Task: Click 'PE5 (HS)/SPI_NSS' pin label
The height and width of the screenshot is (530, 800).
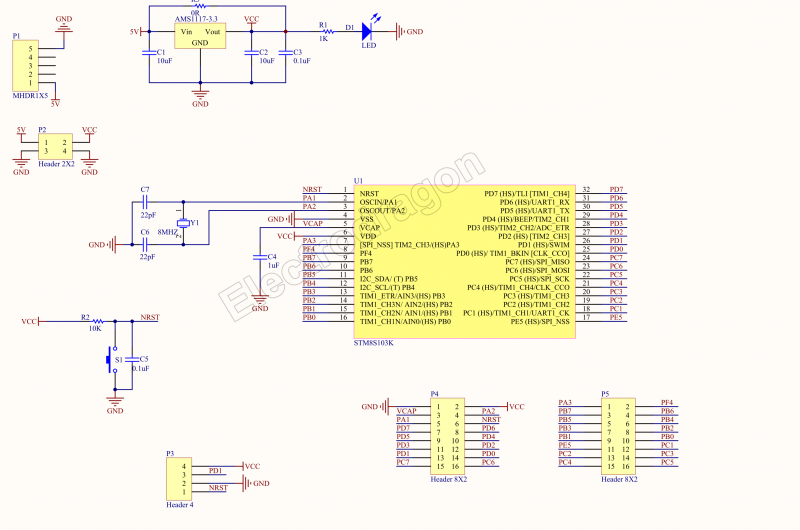Action: (540, 321)
